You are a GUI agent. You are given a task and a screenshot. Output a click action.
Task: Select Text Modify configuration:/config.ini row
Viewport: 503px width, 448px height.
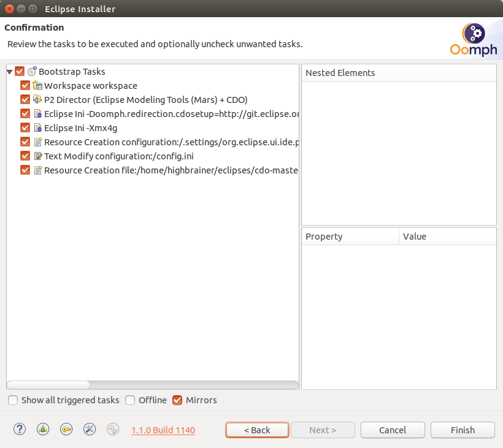tap(119, 156)
